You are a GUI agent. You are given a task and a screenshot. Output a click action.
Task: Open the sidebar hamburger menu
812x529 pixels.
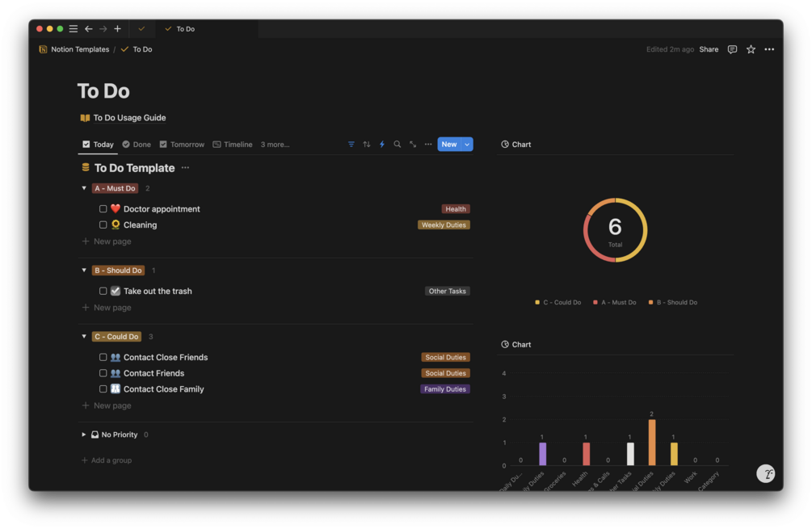(x=73, y=29)
